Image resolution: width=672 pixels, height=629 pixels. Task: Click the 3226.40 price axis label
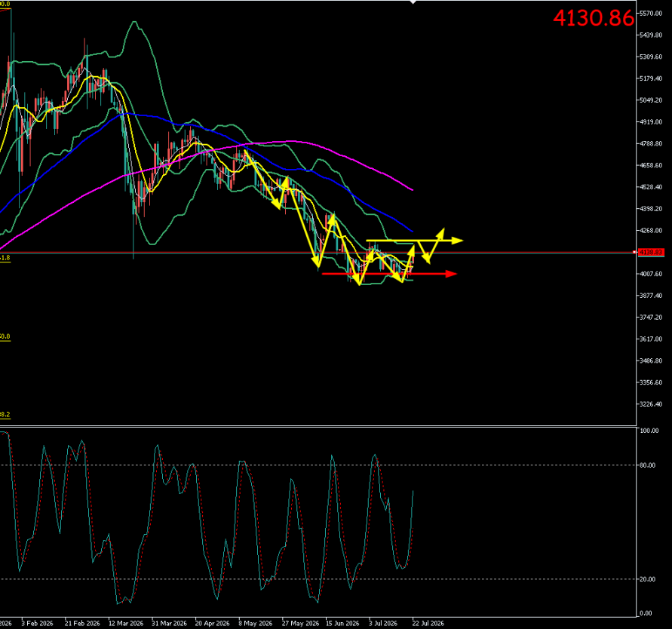click(651, 404)
